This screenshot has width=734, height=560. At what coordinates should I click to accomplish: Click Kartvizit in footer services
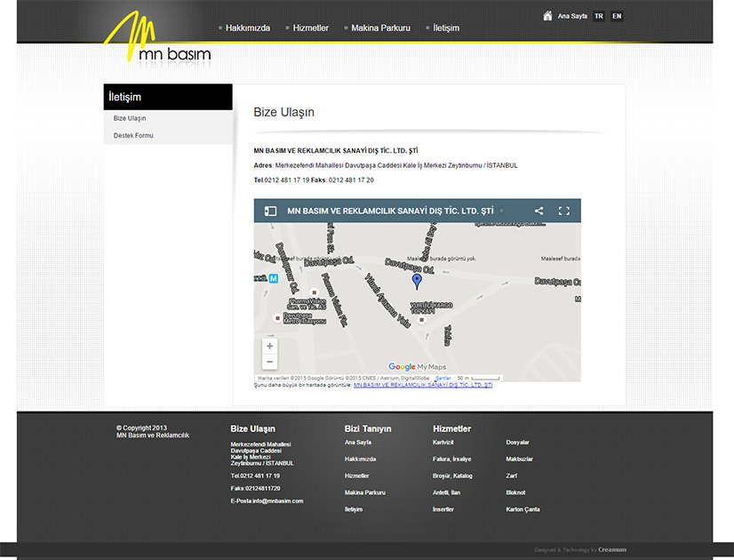click(x=443, y=442)
